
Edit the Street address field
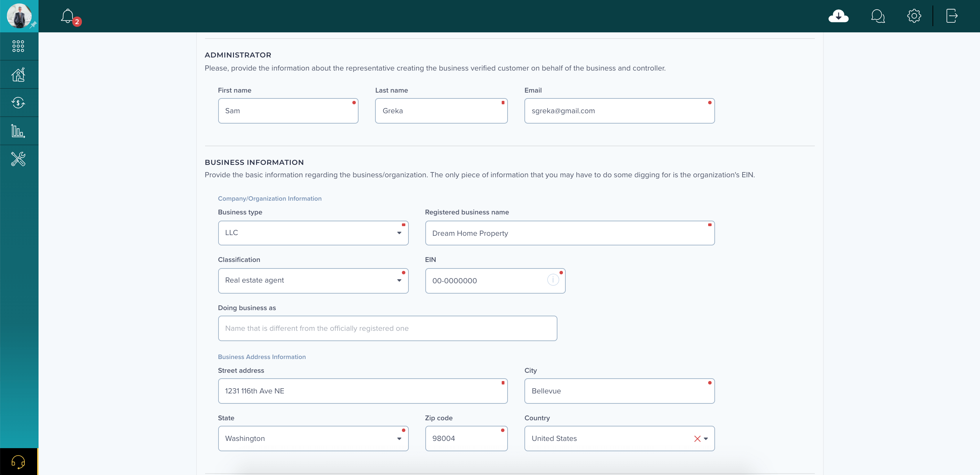[363, 391]
